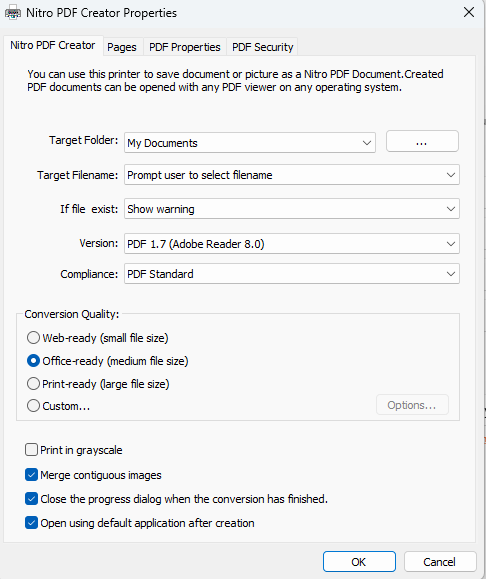Browse for target folder with ellipsis button
This screenshot has height=579, width=486.
[x=422, y=141]
